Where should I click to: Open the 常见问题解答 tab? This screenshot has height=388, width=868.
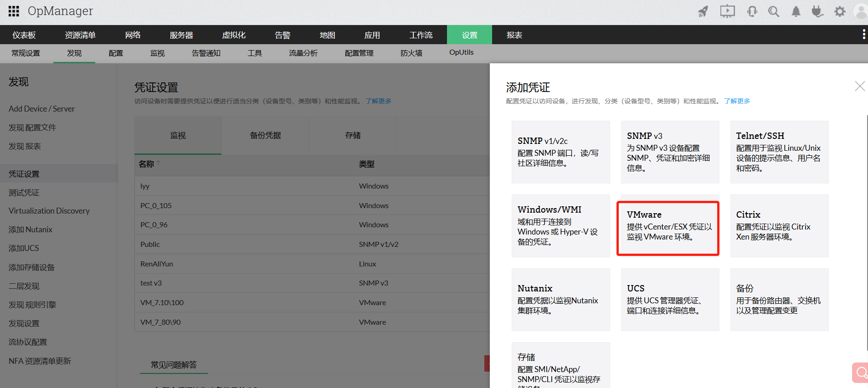[x=174, y=365]
